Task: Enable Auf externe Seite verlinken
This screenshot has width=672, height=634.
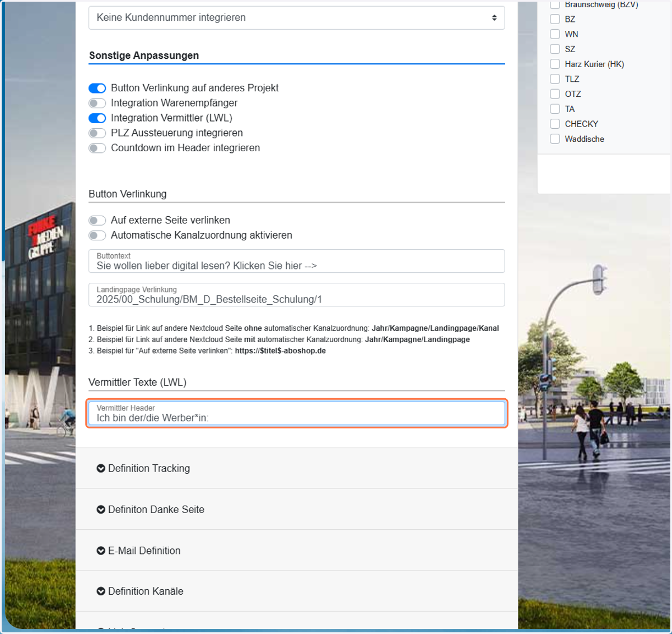Action: click(97, 221)
